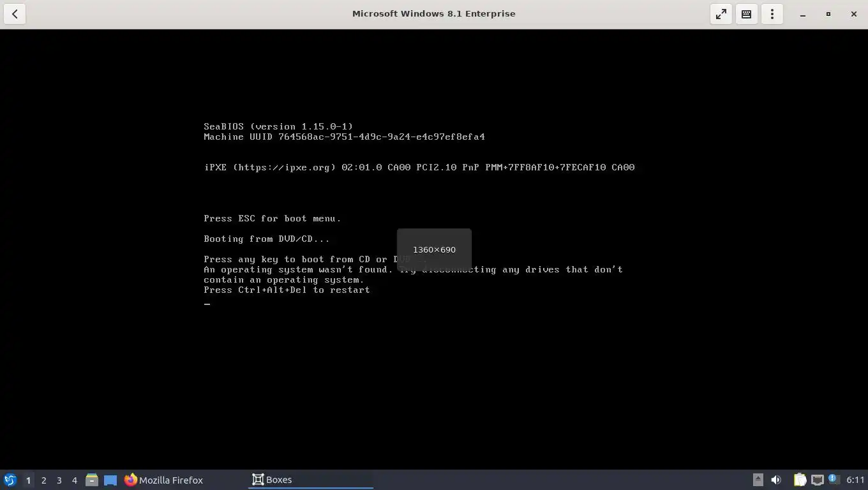868x490 pixels.
Task: Click the 'Booting from DVD/CD...' line
Action: pos(267,239)
